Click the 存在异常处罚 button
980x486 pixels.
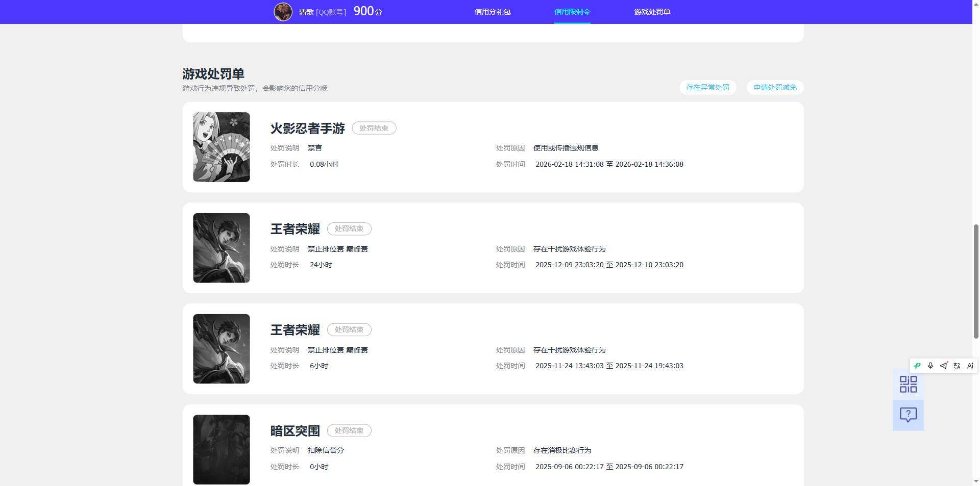coord(708,87)
